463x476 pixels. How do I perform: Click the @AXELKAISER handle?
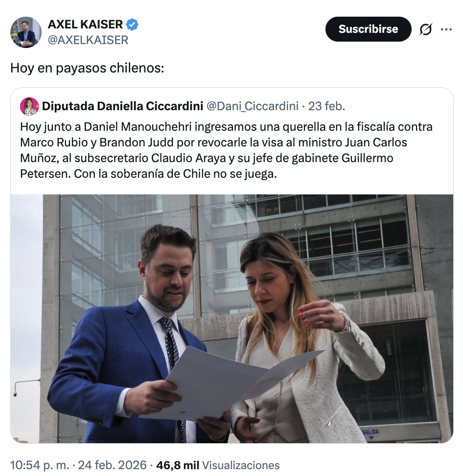point(88,40)
